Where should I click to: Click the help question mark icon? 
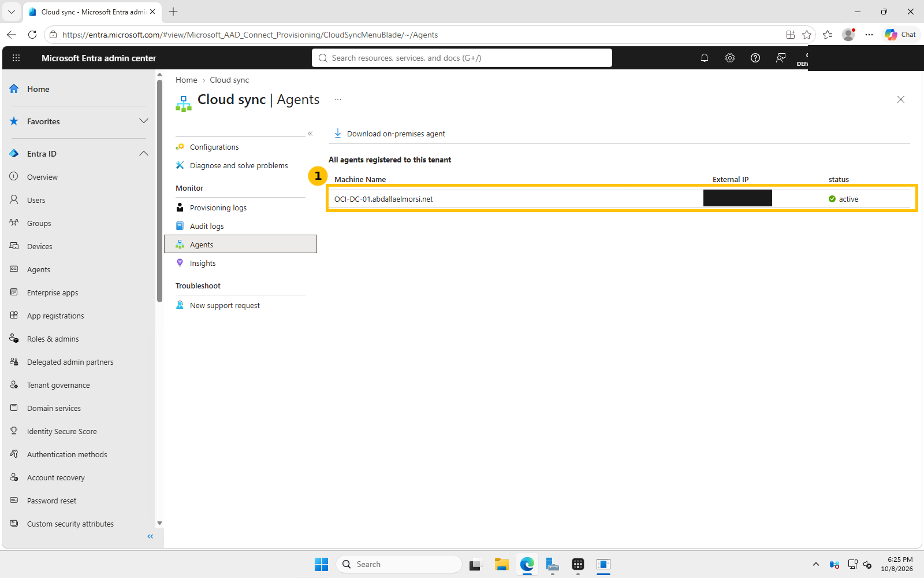click(755, 58)
